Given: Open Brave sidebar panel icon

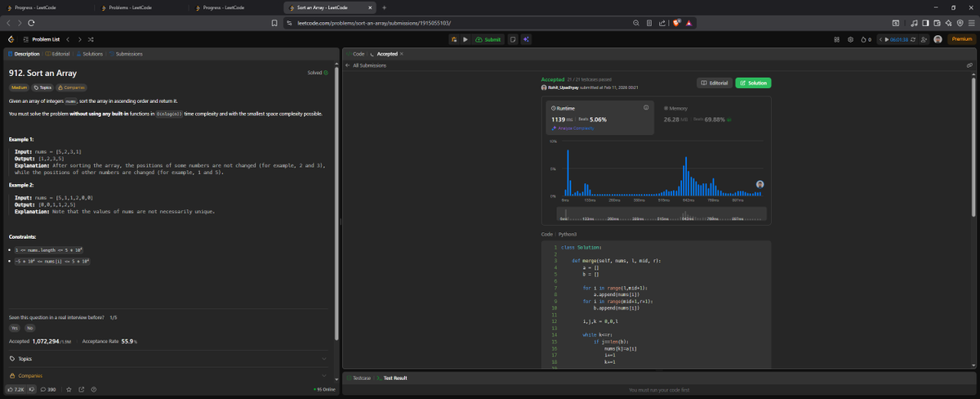Looking at the screenshot, I should [925, 23].
